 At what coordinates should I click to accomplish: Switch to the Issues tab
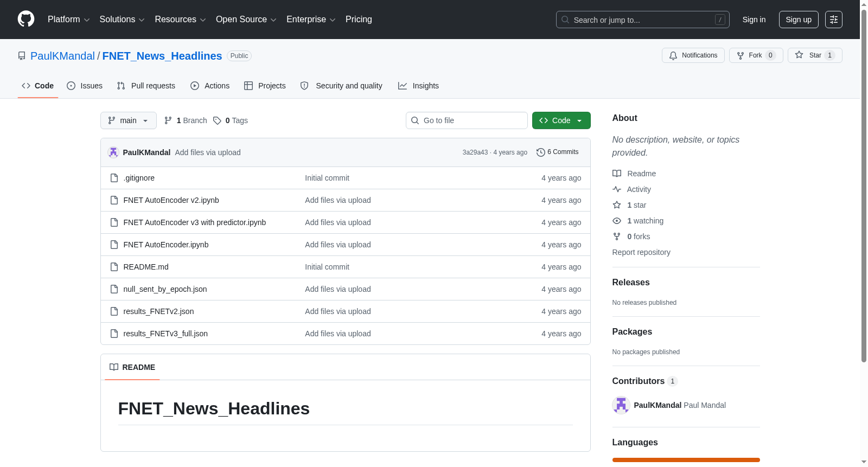pos(85,86)
